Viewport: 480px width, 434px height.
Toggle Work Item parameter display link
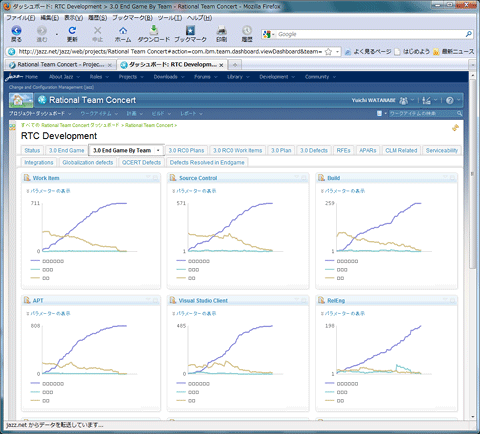(48, 191)
